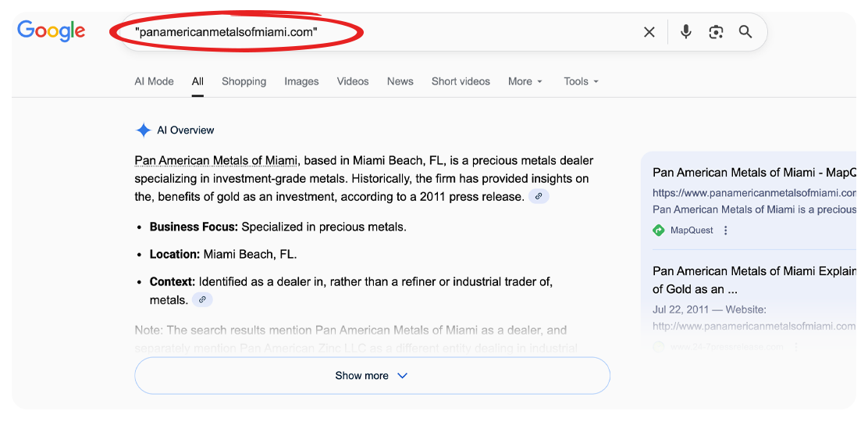The width and height of the screenshot is (868, 422).
Task: Open source link after 2011 press release
Action: point(539,196)
